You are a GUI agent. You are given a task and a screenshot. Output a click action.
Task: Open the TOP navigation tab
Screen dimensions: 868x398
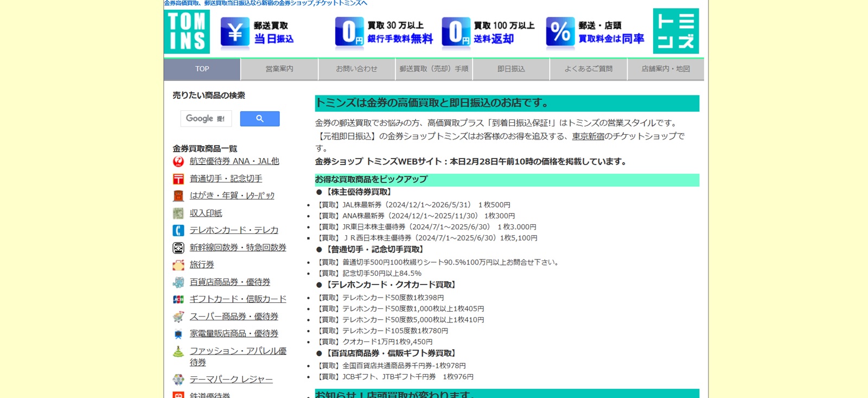tap(202, 69)
